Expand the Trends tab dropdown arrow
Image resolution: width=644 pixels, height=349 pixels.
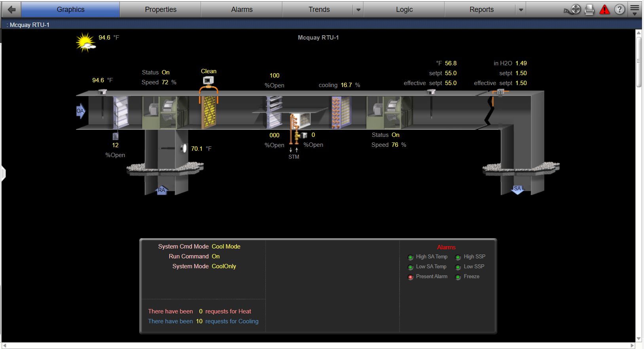click(x=358, y=9)
